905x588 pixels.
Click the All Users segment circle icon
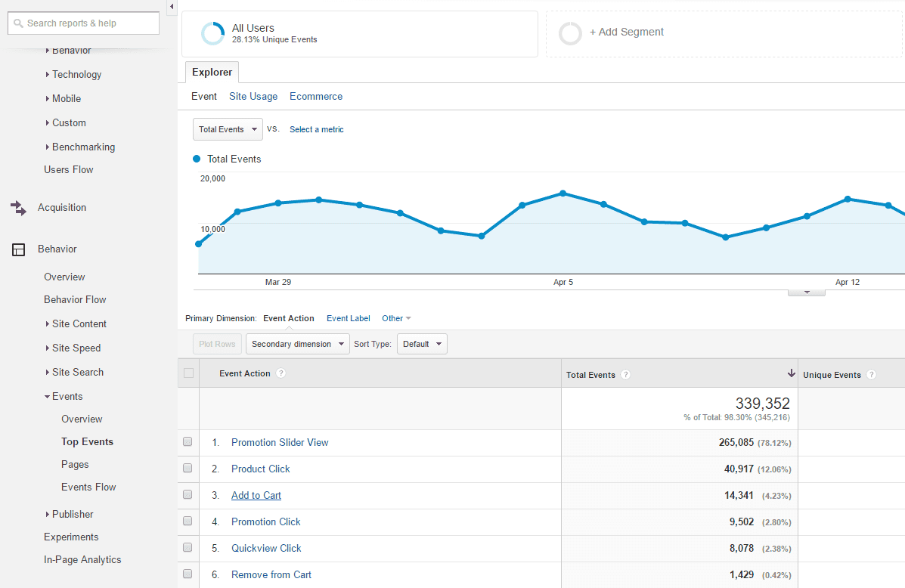tap(212, 33)
